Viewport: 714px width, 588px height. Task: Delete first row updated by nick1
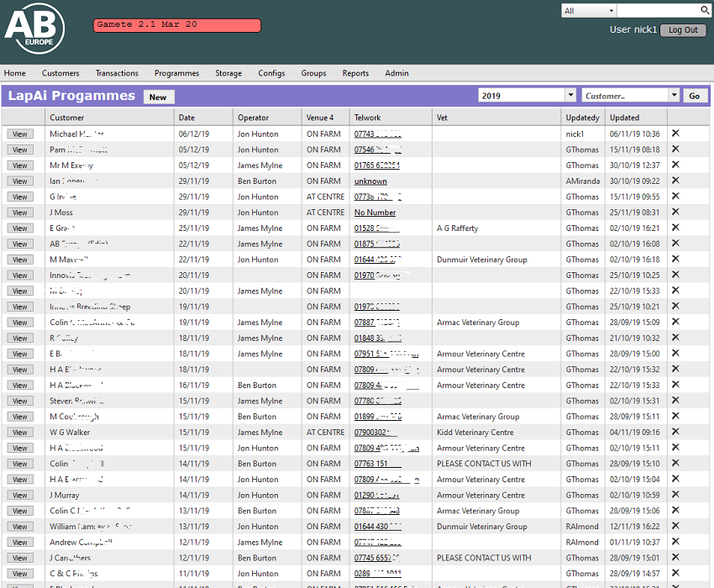[x=675, y=134]
